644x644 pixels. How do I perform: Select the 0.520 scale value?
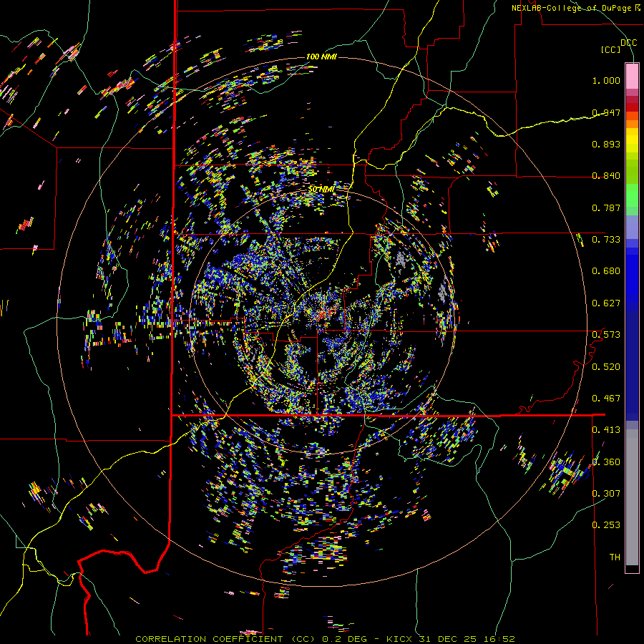click(606, 367)
